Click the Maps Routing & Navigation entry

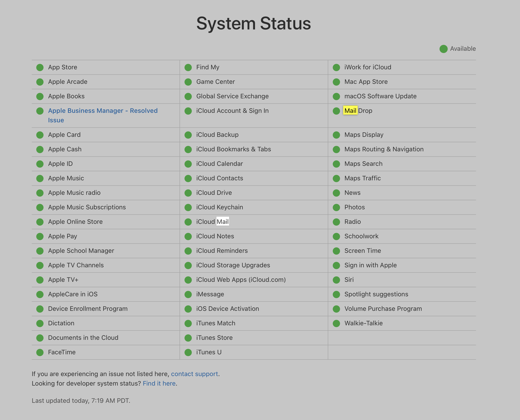[384, 149]
